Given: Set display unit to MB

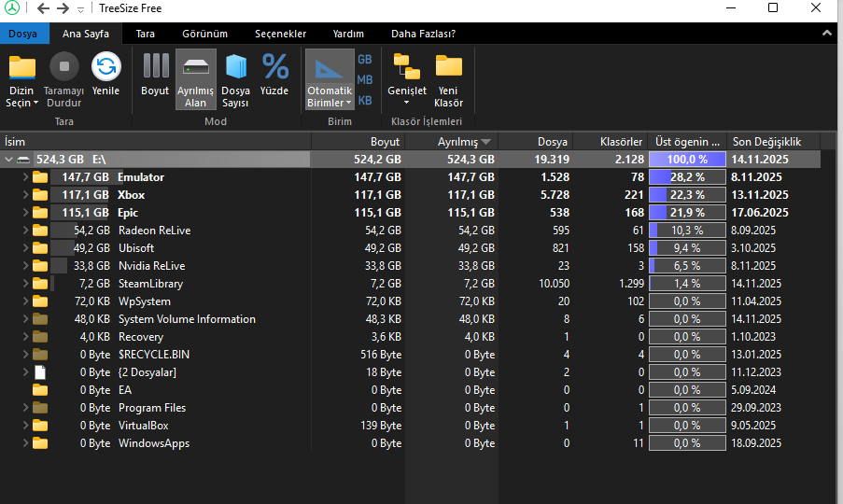Looking at the screenshot, I should [x=365, y=80].
